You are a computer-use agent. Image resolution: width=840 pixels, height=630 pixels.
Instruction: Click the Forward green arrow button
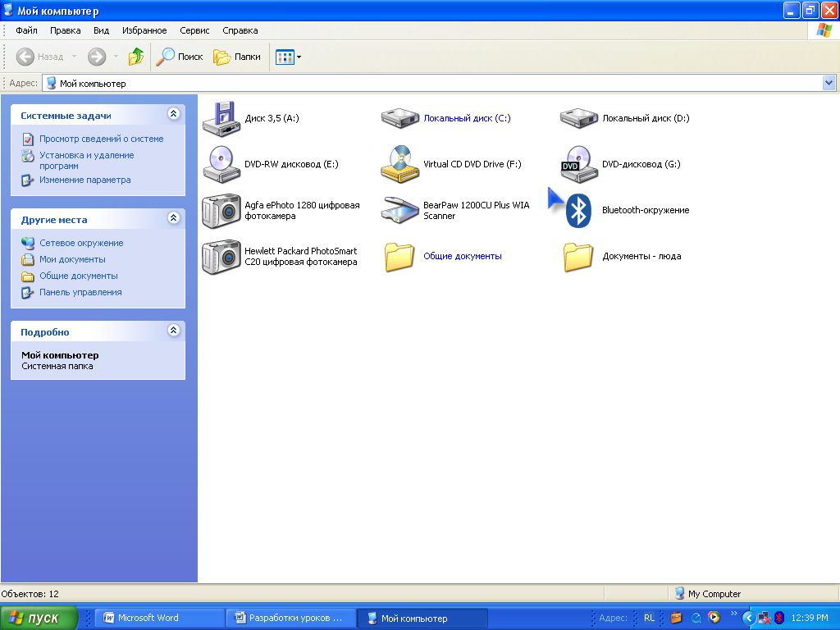click(97, 57)
